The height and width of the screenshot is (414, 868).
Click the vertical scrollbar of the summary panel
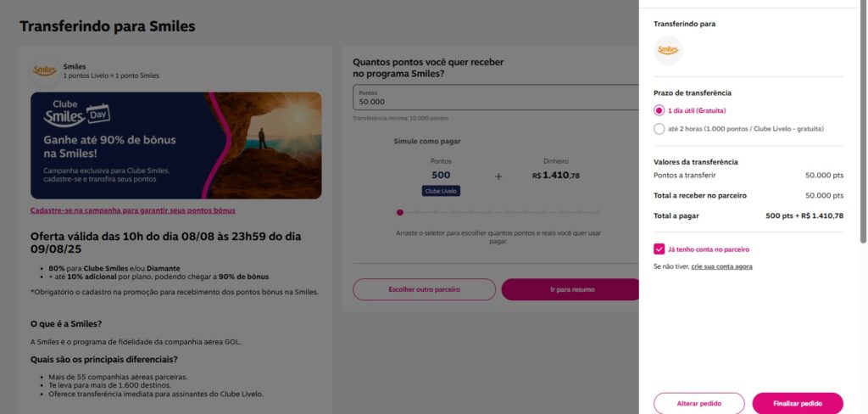pyautogui.click(x=863, y=119)
